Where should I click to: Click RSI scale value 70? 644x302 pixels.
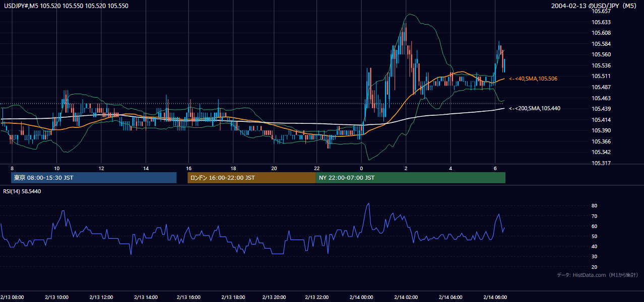coord(595,216)
